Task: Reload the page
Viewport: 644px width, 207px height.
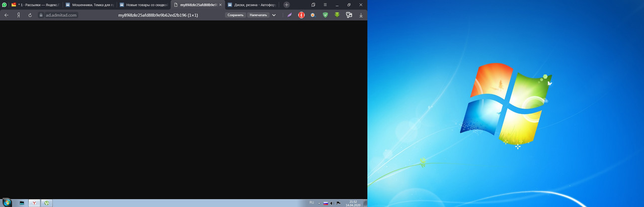Action: pyautogui.click(x=30, y=15)
